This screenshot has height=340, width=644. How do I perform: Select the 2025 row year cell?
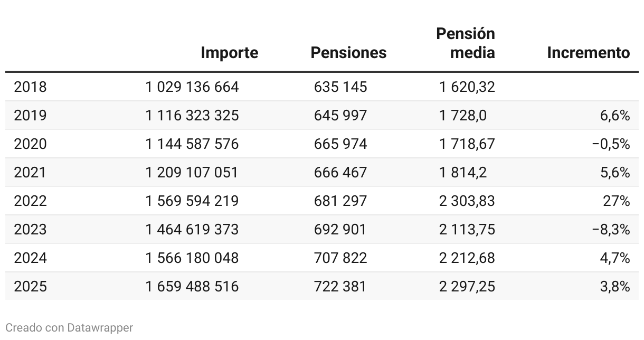(x=30, y=286)
